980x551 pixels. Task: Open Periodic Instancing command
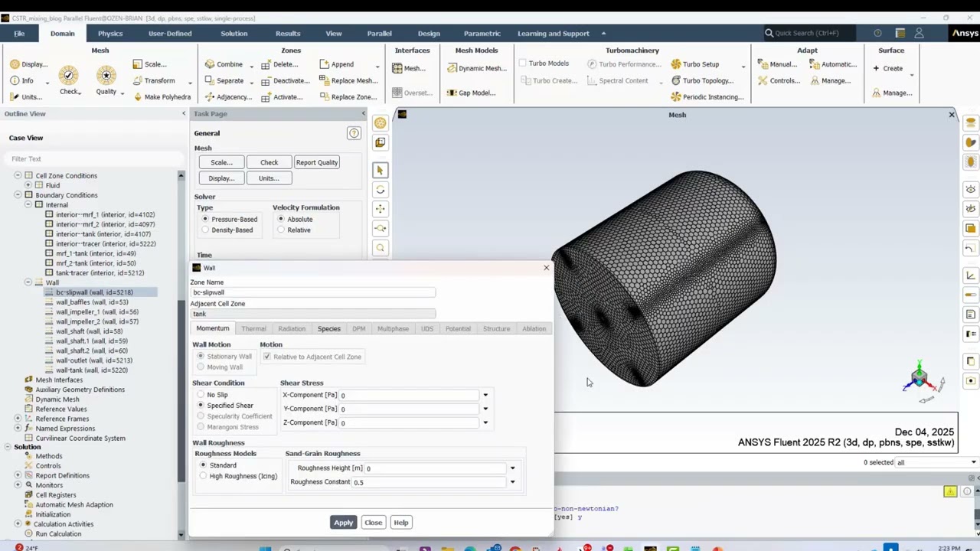click(707, 97)
